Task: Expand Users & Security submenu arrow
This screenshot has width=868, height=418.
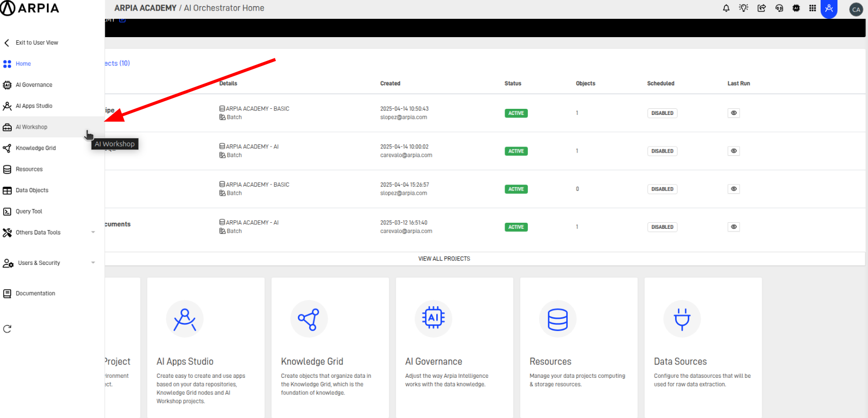Action: coord(93,263)
